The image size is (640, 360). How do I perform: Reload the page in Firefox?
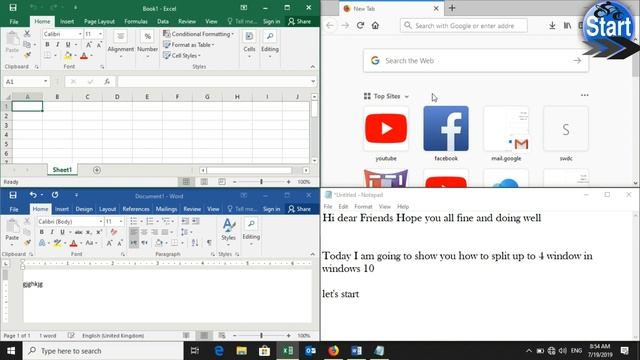pyautogui.click(x=360, y=25)
